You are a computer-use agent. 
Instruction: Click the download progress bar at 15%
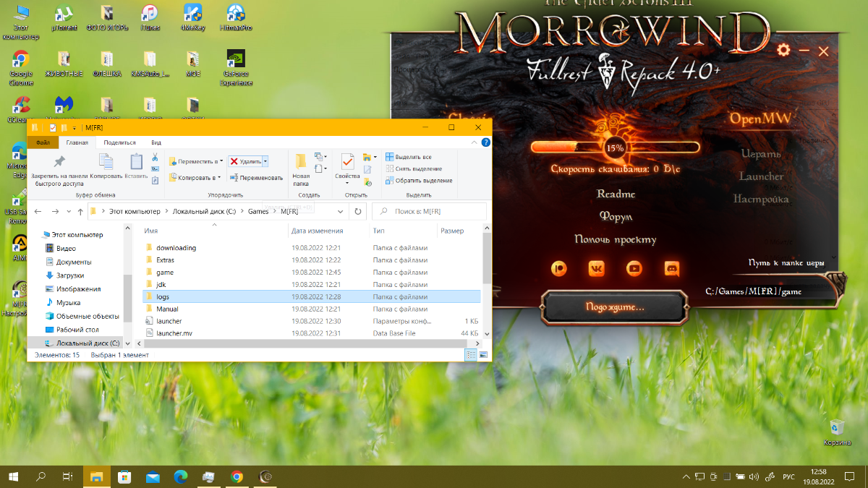tap(616, 147)
